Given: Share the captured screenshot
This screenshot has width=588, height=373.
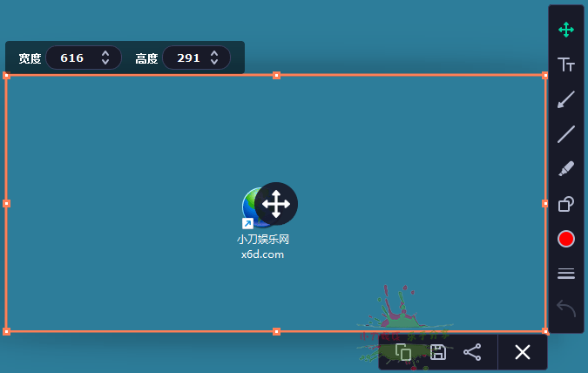Looking at the screenshot, I should tap(472, 352).
